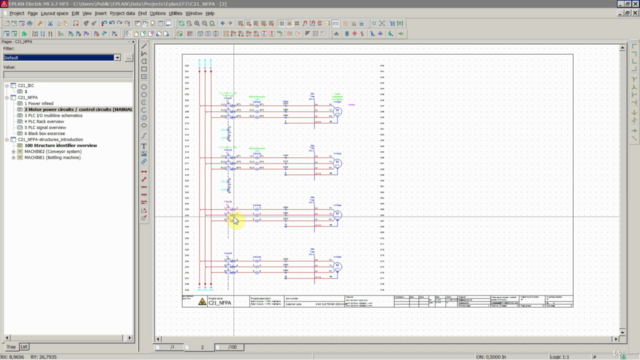
Task: Go to previous page arrow icon
Action: [x=223, y=24]
